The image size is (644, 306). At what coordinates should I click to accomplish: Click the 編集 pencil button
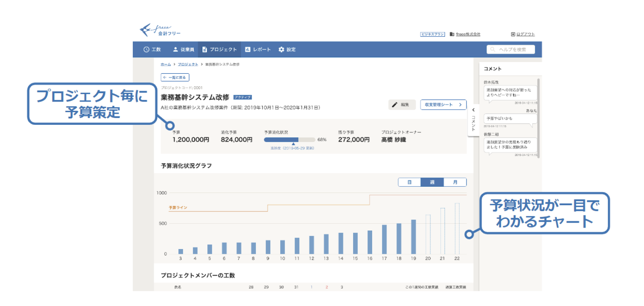[402, 105]
